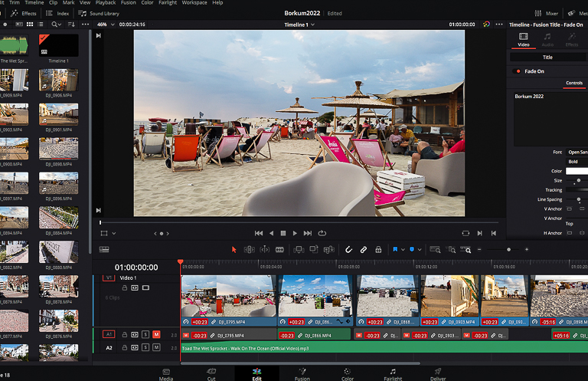
Task: Select Trim Edit mode tool
Action: click(249, 250)
